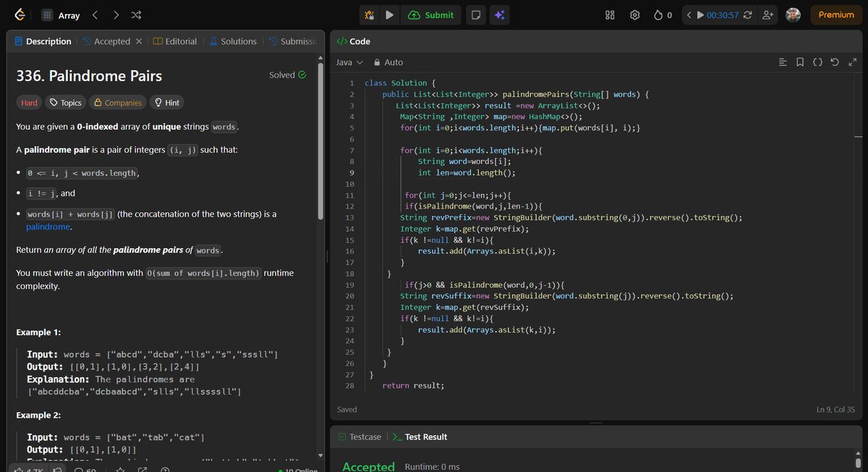Open the Solutions tab
Image resolution: width=868 pixels, height=472 pixels.
[x=233, y=41]
